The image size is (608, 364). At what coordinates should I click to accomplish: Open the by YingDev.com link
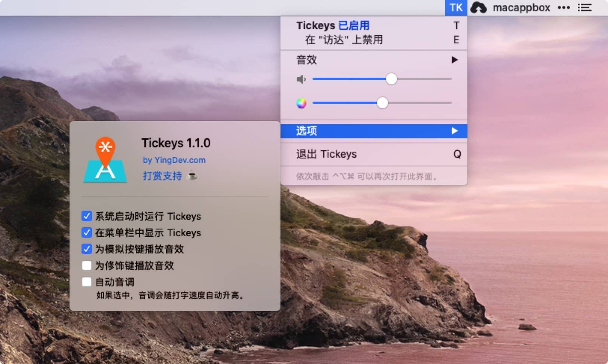[174, 160]
